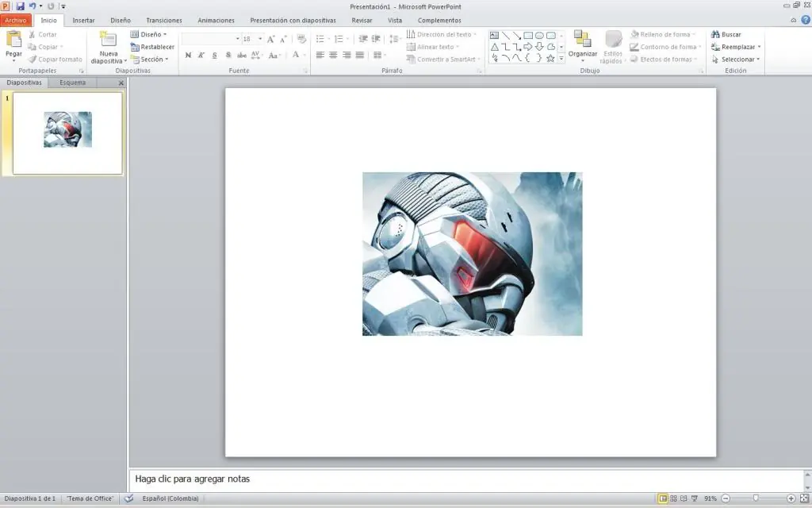Open PowerPoint Help question mark icon
812x508 pixels.
[x=806, y=20]
